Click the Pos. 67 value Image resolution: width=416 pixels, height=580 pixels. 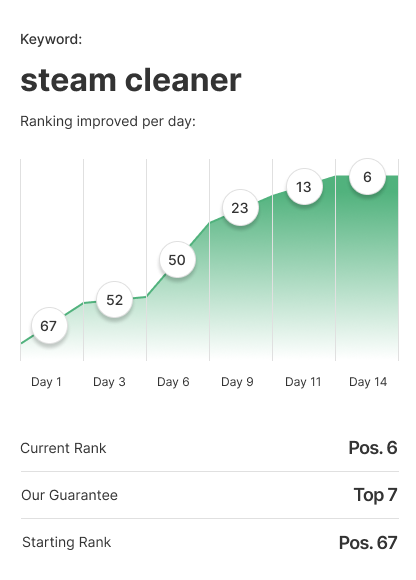[368, 543]
